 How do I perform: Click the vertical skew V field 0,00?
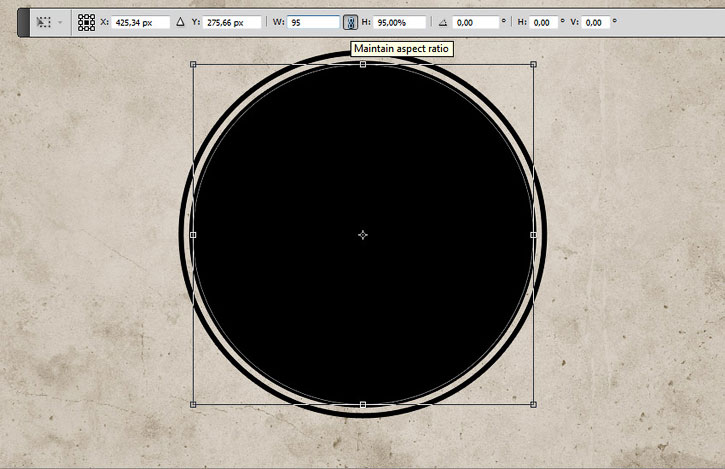(x=596, y=22)
